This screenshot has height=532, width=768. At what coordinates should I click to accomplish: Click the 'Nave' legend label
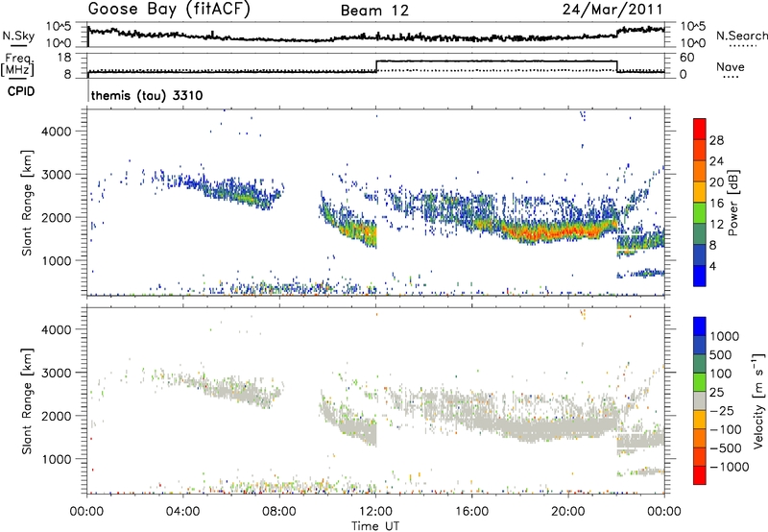pyautogui.click(x=731, y=67)
